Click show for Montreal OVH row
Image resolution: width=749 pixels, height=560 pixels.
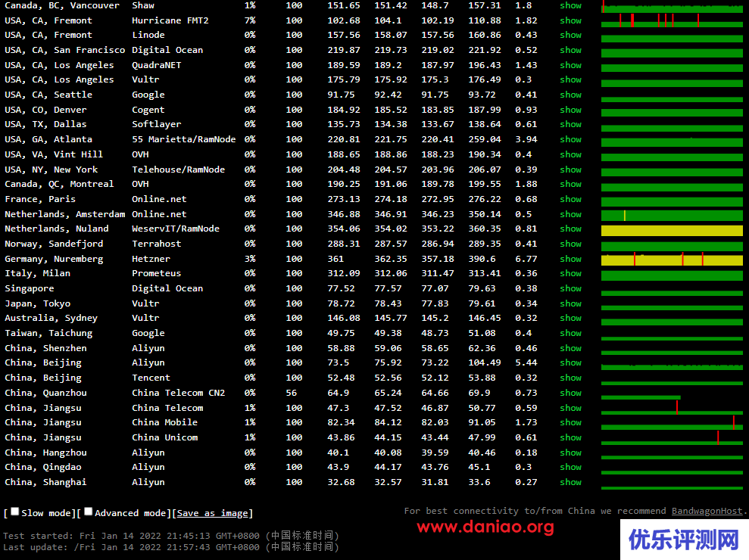(x=571, y=184)
